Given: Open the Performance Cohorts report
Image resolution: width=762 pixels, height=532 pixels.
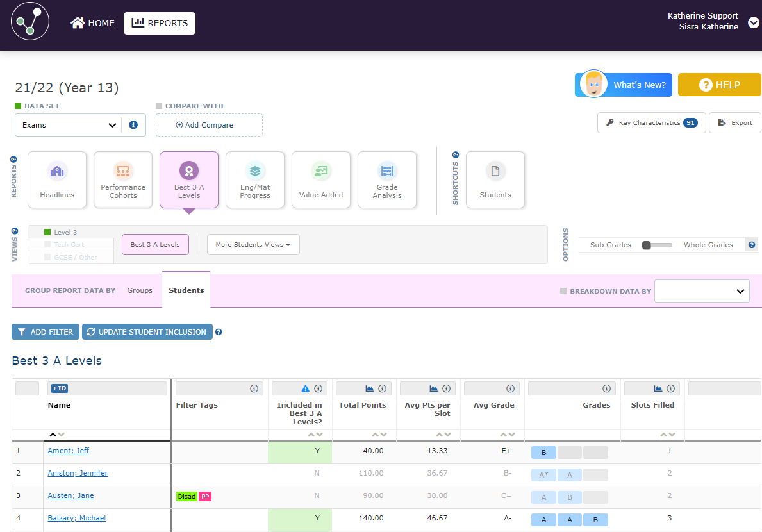Looking at the screenshot, I should pyautogui.click(x=123, y=180).
